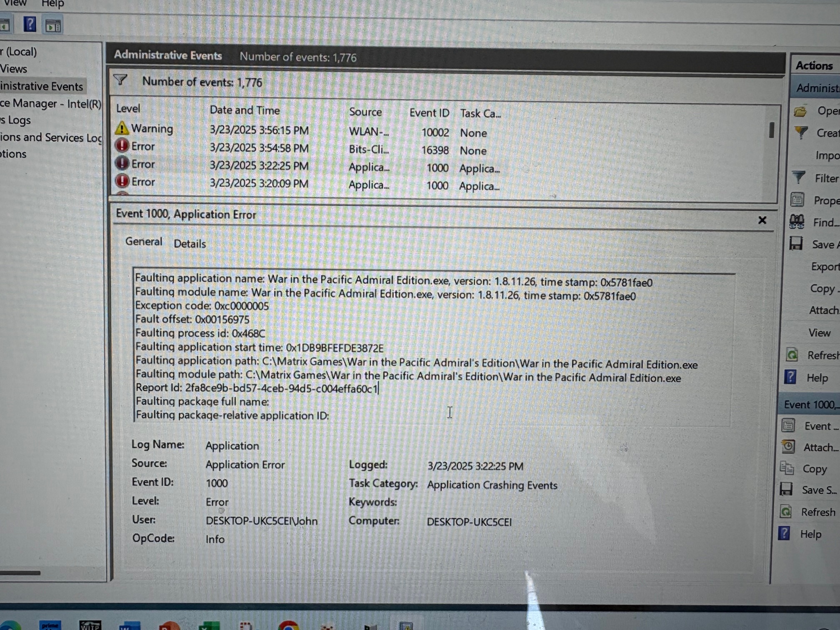Close the Event 1000 preview pane
840x630 pixels.
[762, 220]
